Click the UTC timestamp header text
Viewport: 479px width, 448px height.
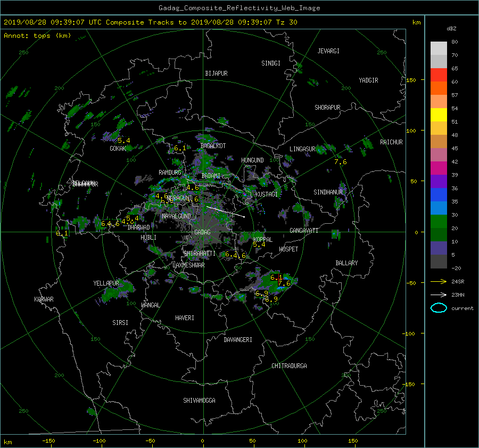150,22
